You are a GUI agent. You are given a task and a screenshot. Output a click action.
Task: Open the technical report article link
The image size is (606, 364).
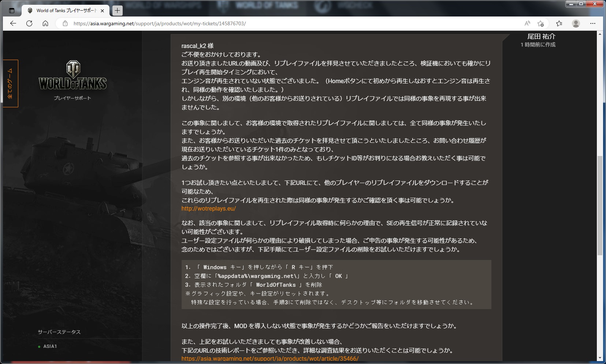click(270, 359)
